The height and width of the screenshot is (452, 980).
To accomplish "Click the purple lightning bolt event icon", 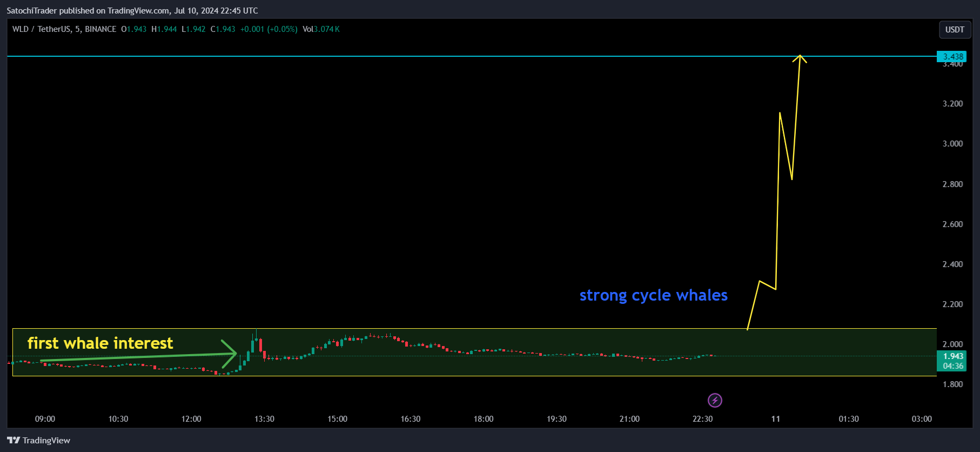I will (715, 401).
